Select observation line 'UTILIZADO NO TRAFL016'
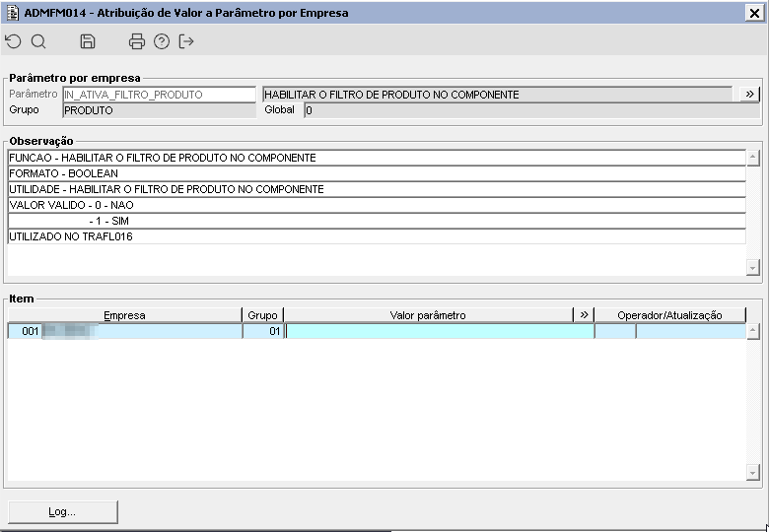Screen dimensions: 769x532 point(377,236)
